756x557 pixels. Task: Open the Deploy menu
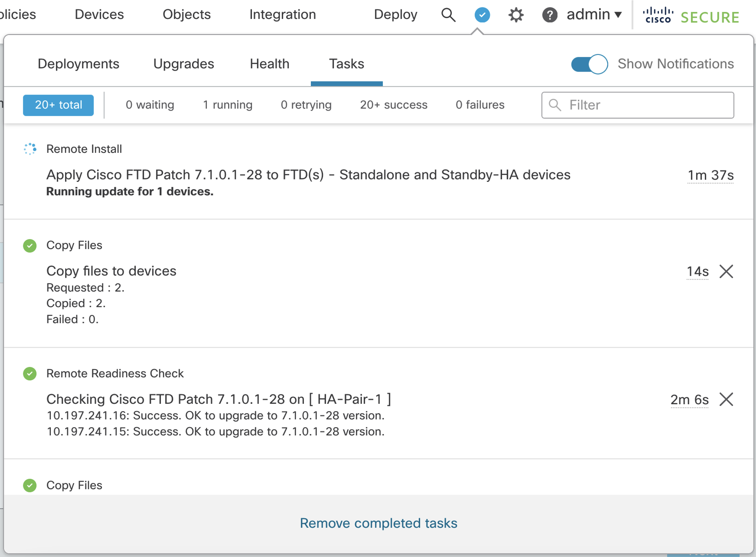click(x=396, y=14)
